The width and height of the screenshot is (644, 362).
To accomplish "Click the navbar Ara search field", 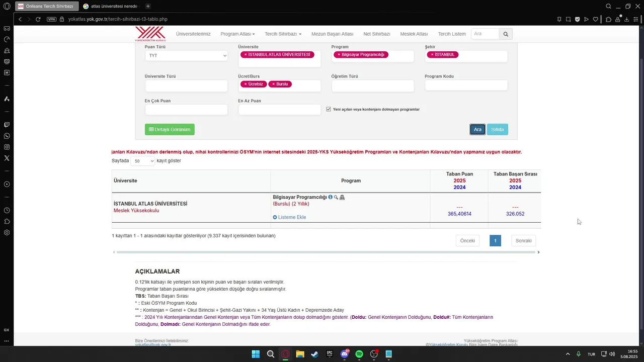I will click(x=485, y=34).
